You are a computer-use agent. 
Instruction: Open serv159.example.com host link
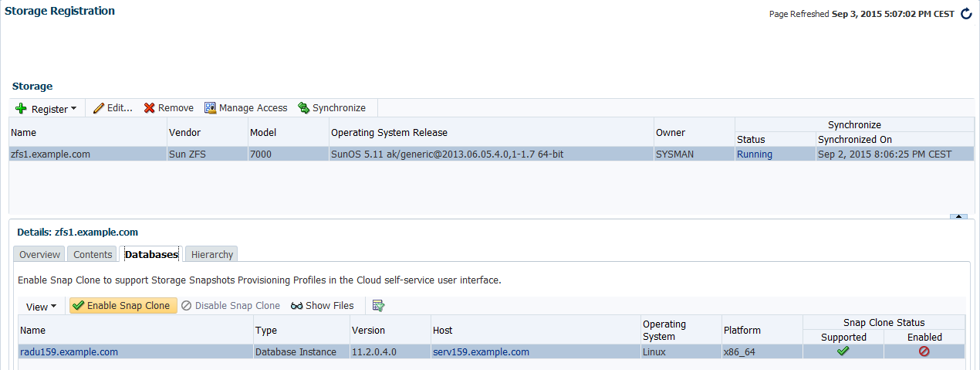click(x=481, y=351)
